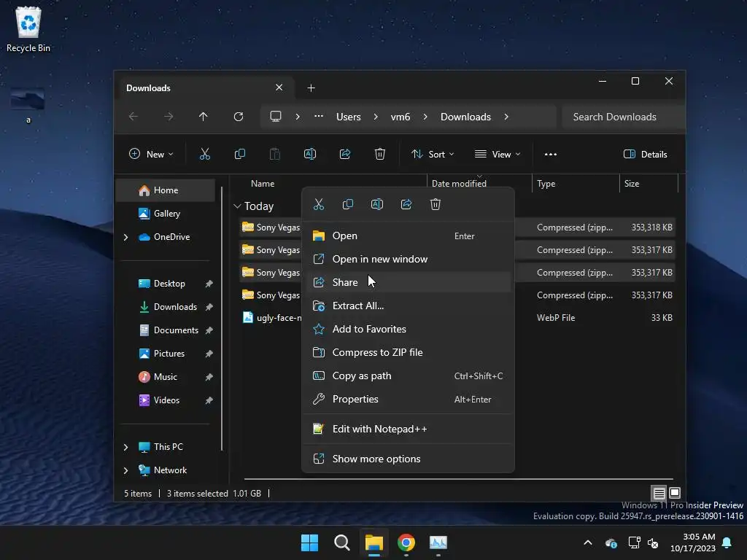The height and width of the screenshot is (560, 747).
Task: Choose Edit with Notepad++
Action: pyautogui.click(x=409, y=429)
